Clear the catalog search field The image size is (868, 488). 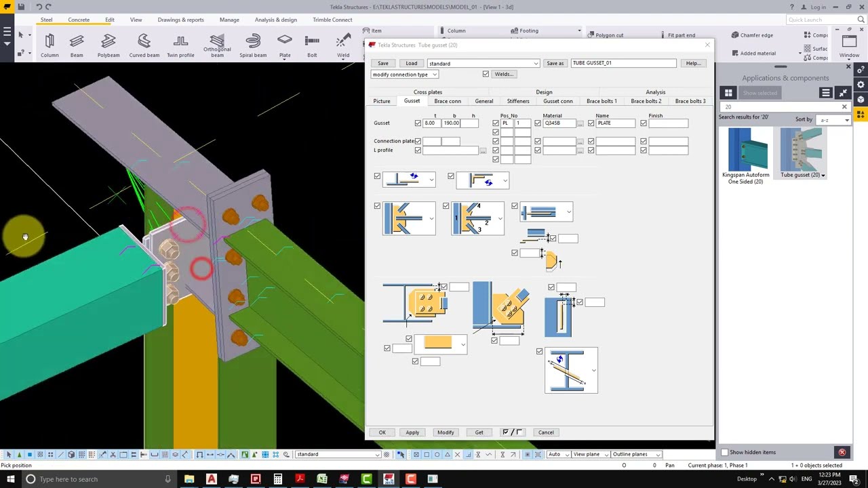[x=844, y=107]
